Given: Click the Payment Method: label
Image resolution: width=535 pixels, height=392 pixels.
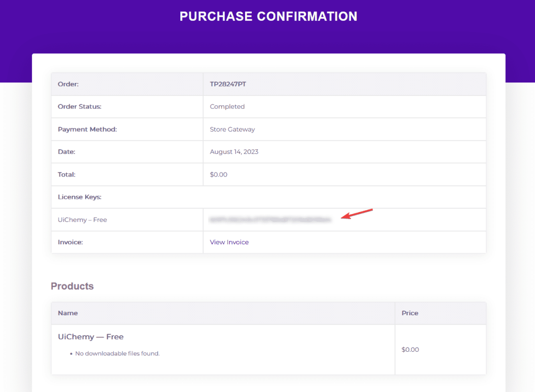Looking at the screenshot, I should click(87, 129).
